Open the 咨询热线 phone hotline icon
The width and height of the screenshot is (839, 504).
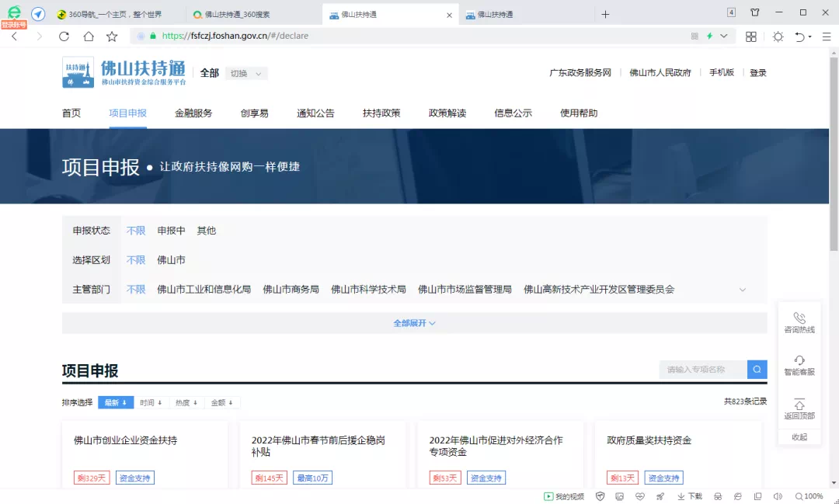pyautogui.click(x=799, y=318)
